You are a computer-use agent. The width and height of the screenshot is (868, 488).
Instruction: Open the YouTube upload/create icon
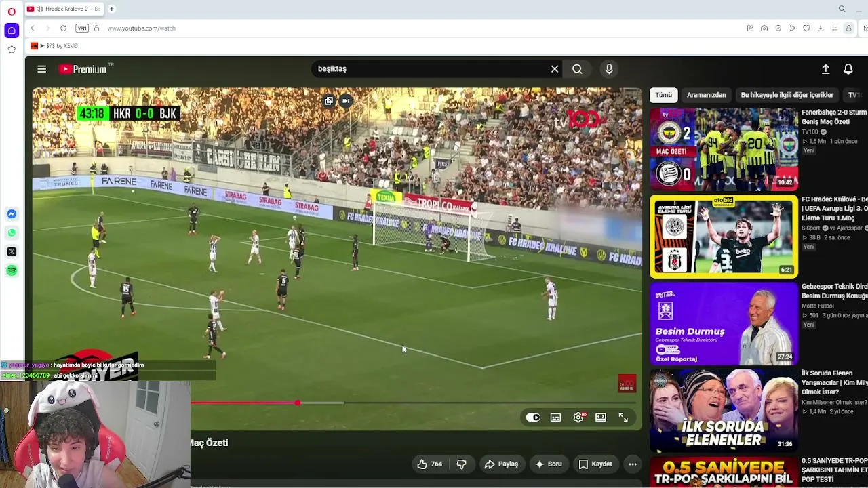click(825, 69)
